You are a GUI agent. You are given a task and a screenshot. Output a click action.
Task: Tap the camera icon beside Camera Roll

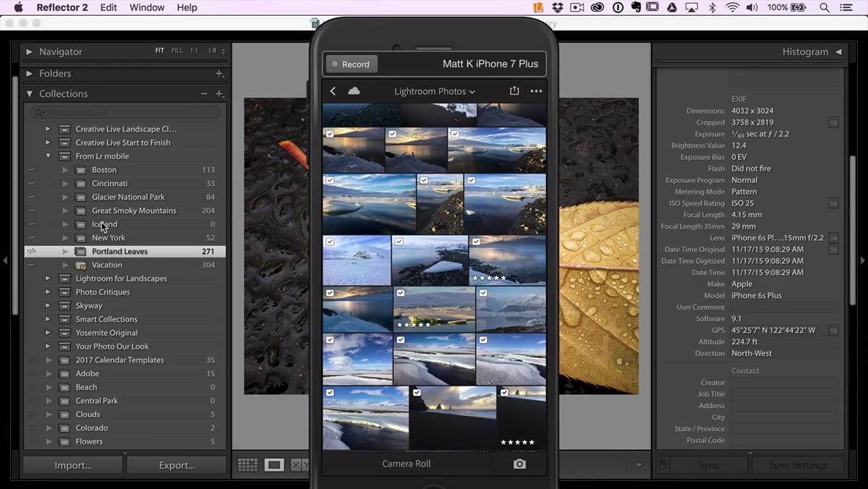pos(519,464)
